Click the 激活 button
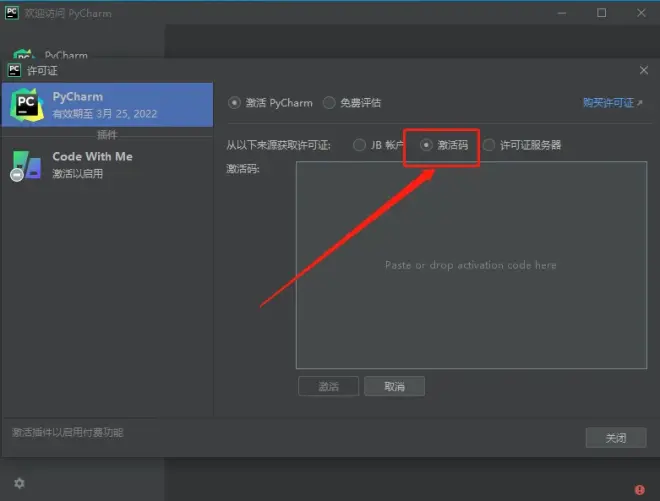This screenshot has width=660, height=501. [x=328, y=386]
